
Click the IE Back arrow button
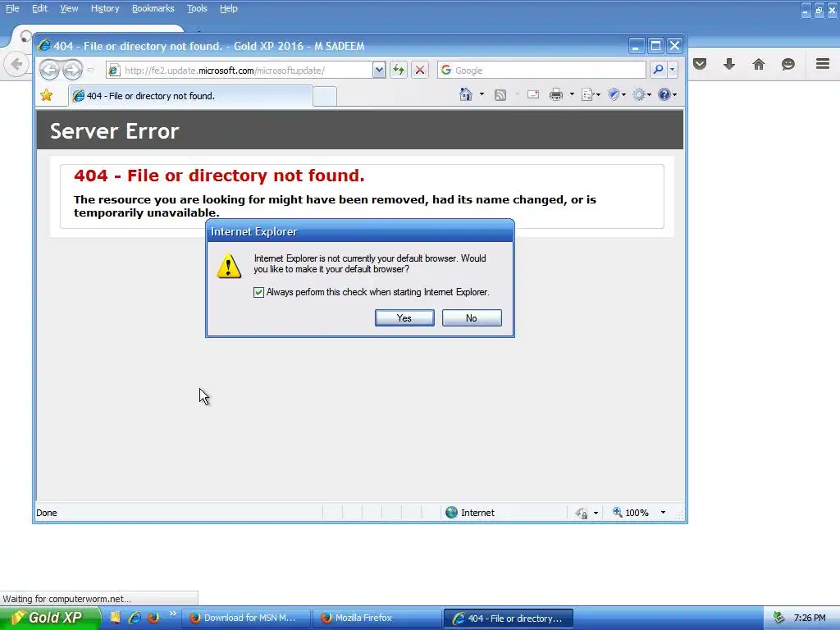point(49,70)
